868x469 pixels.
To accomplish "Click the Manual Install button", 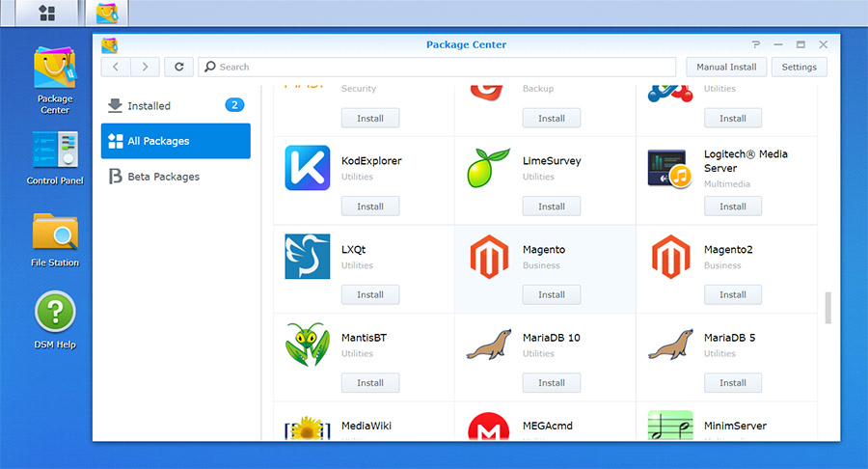I will click(x=726, y=67).
